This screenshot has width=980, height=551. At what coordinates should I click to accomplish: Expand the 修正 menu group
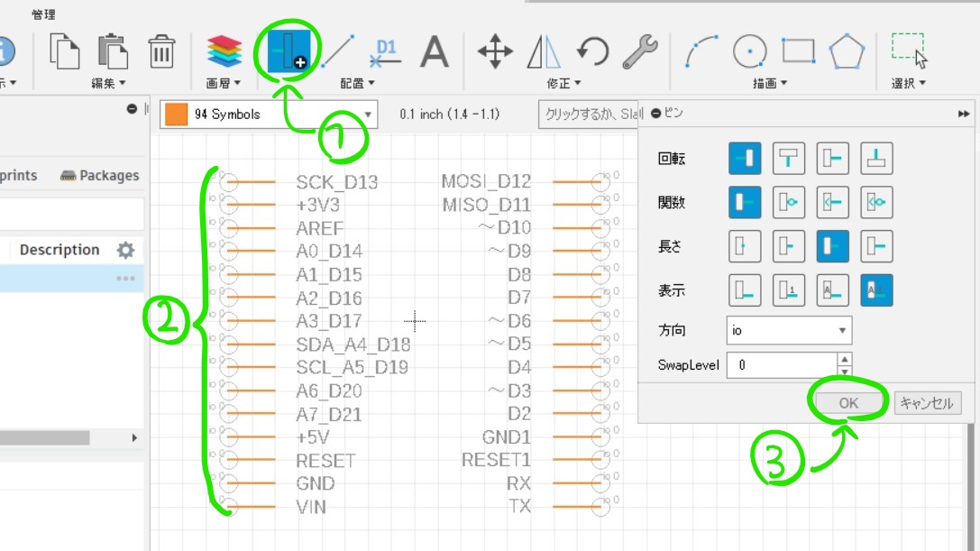pyautogui.click(x=563, y=83)
